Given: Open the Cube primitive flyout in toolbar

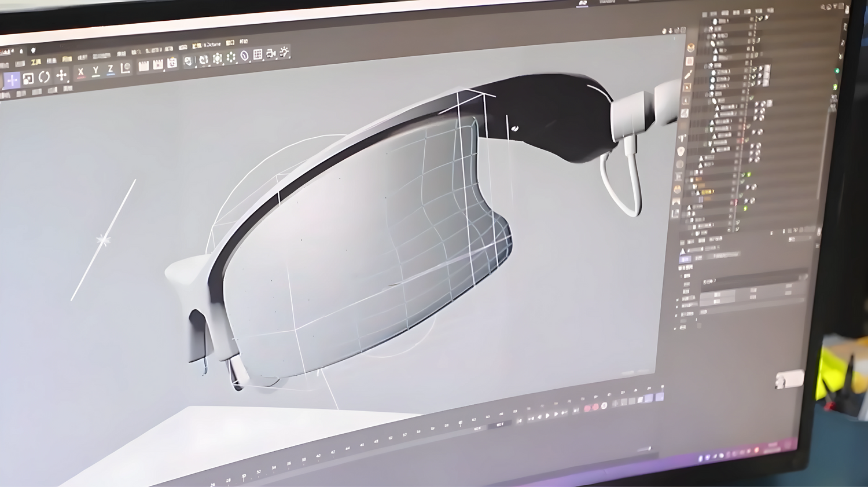Looking at the screenshot, I should (189, 61).
